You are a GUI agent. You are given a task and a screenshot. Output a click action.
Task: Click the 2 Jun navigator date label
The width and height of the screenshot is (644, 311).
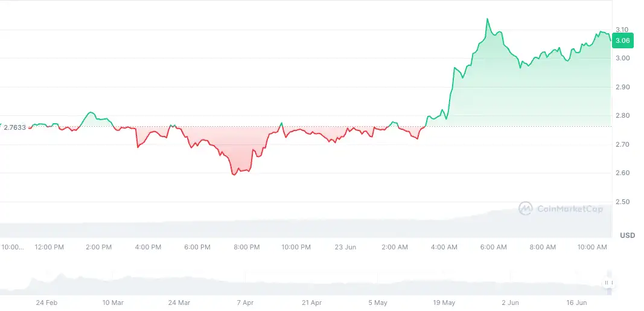point(510,303)
